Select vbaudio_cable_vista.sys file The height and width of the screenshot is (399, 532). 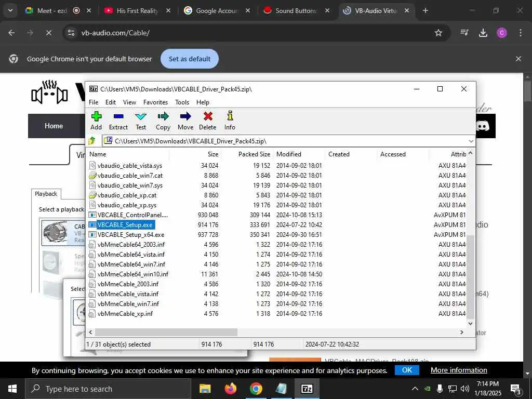point(129,166)
